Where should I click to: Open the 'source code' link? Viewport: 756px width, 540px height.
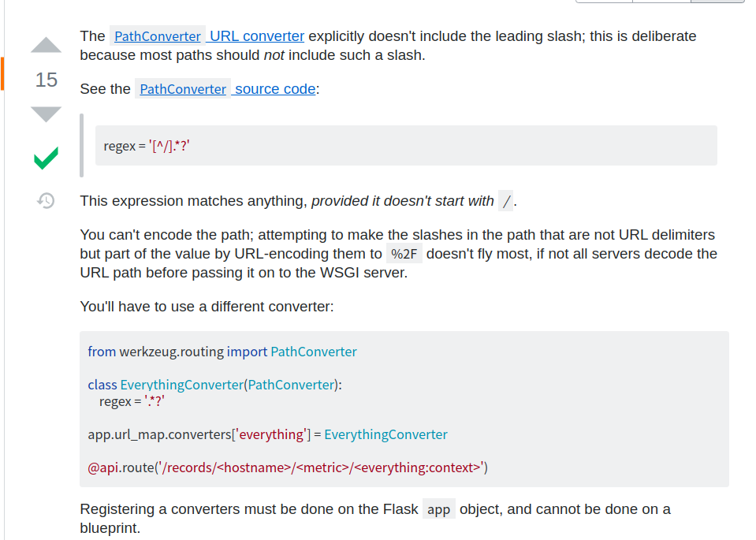275,89
